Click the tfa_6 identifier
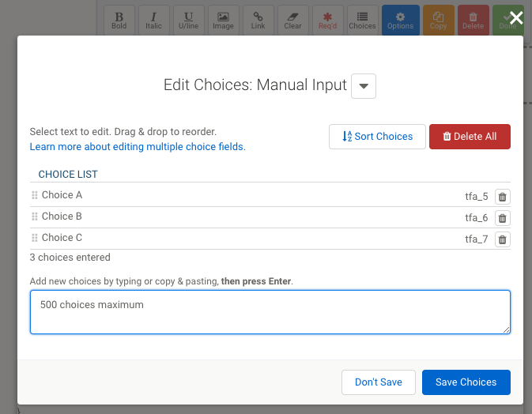532x414 pixels. (x=477, y=218)
